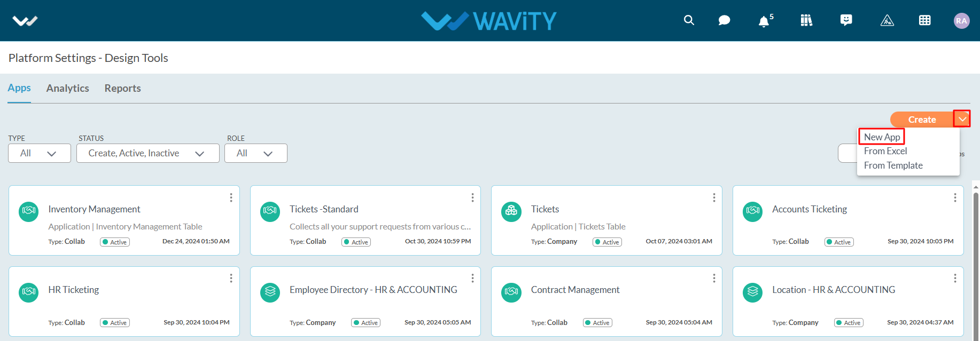Screen dimensions: 980x341
Task: Expand the STATUS filter dropdown
Action: coord(148,153)
